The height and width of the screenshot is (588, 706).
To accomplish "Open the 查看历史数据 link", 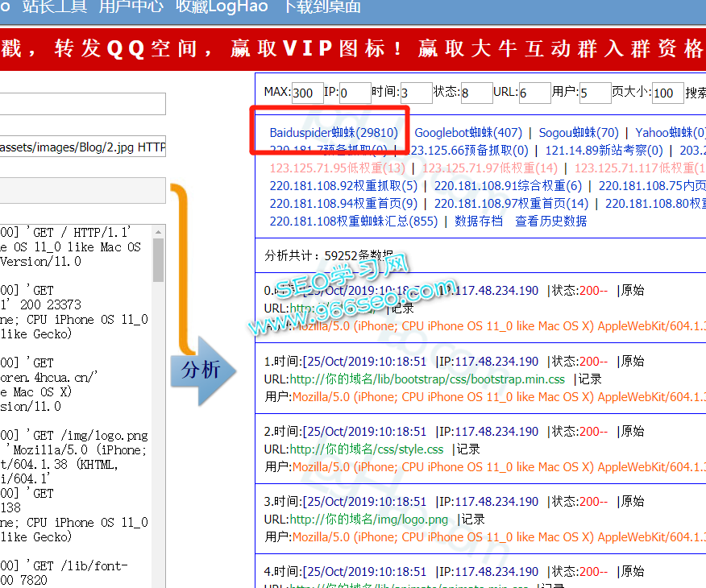I will pyautogui.click(x=551, y=221).
